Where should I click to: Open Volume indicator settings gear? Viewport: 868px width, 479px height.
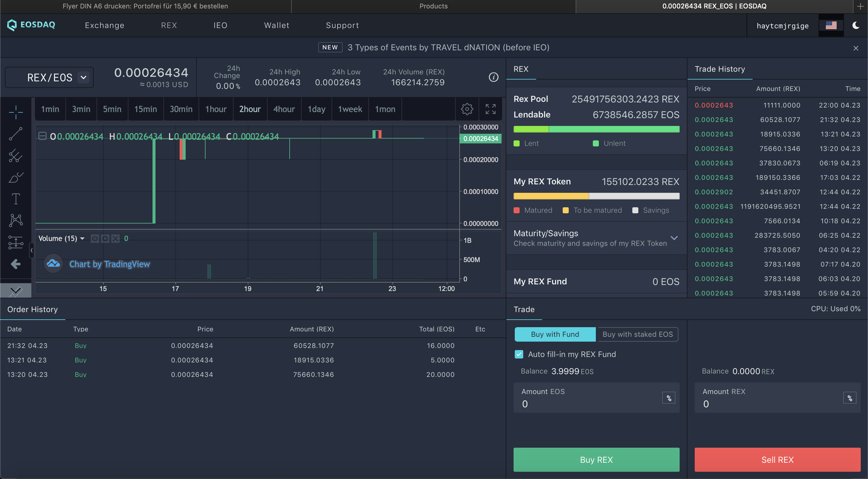pyautogui.click(x=105, y=239)
